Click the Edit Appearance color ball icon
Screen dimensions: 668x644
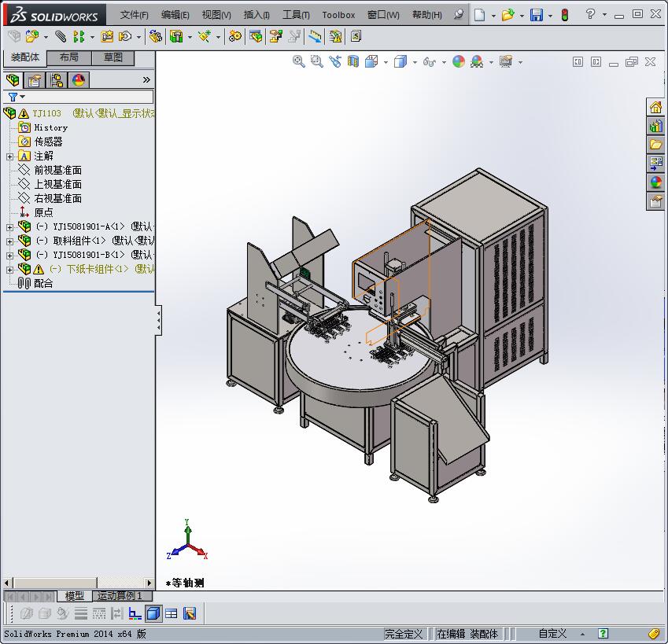459,61
